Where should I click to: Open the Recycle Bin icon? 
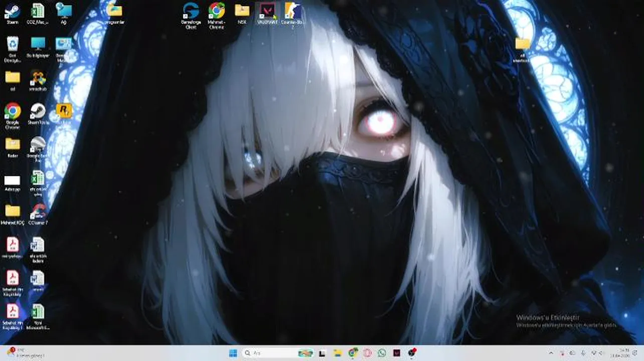(13, 49)
